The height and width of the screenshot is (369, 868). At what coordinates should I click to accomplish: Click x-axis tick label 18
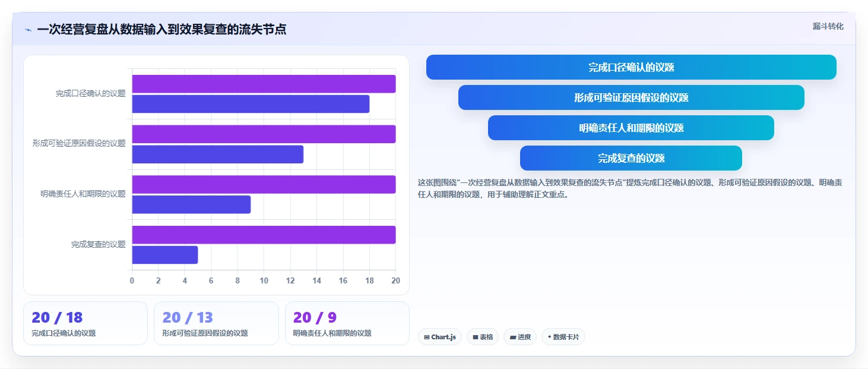pos(369,280)
